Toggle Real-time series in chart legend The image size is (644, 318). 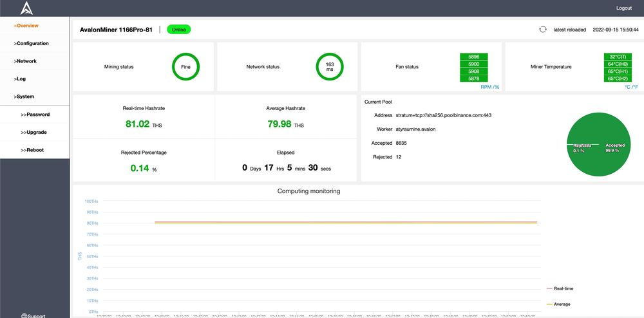coord(563,289)
